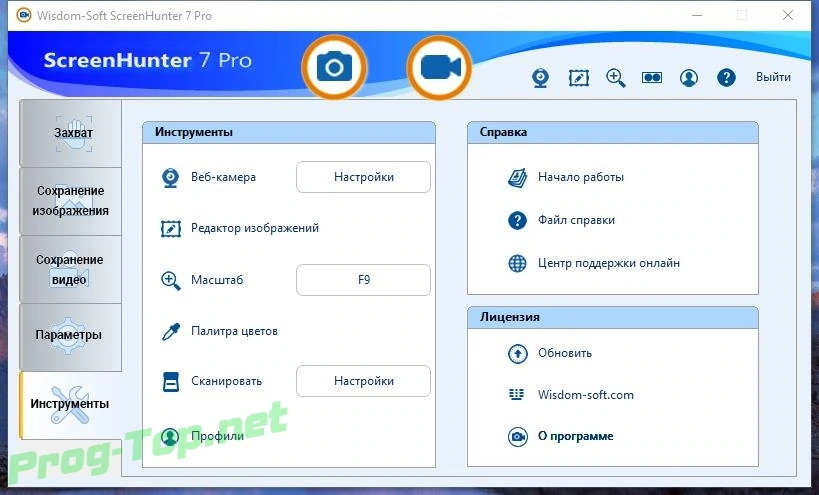Click the Веб-камера label text
Screen dimensions: 819x495
(x=224, y=177)
